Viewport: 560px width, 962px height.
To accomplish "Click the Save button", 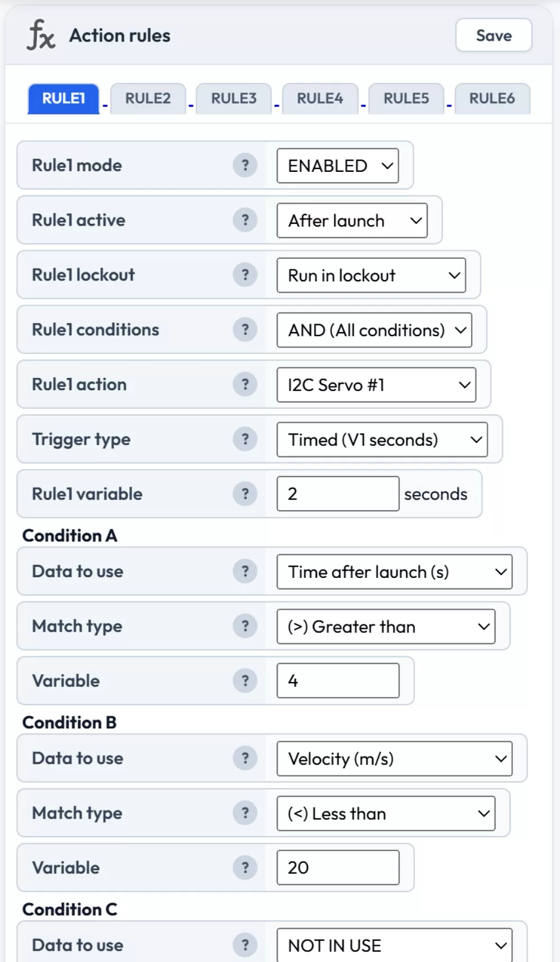I will [x=493, y=36].
